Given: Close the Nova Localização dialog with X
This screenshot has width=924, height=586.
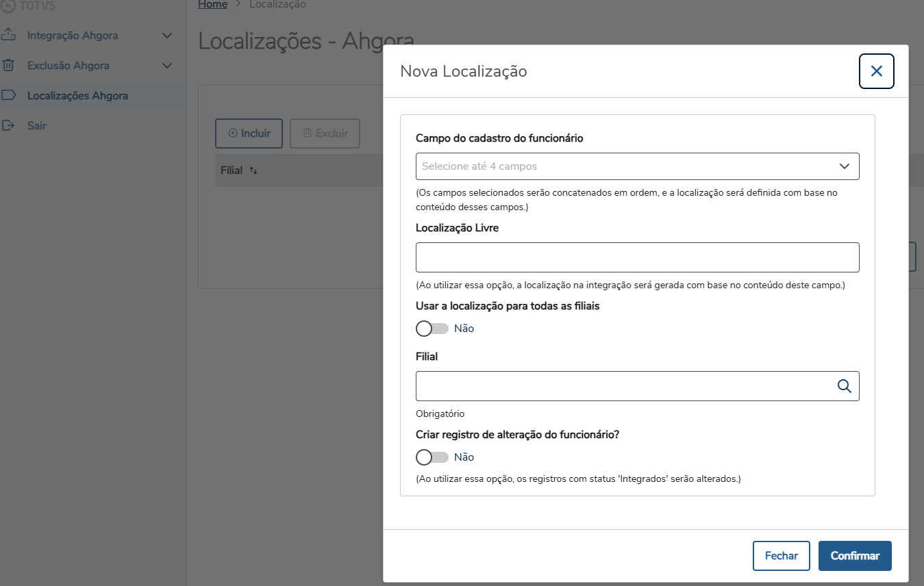Looking at the screenshot, I should tap(876, 71).
